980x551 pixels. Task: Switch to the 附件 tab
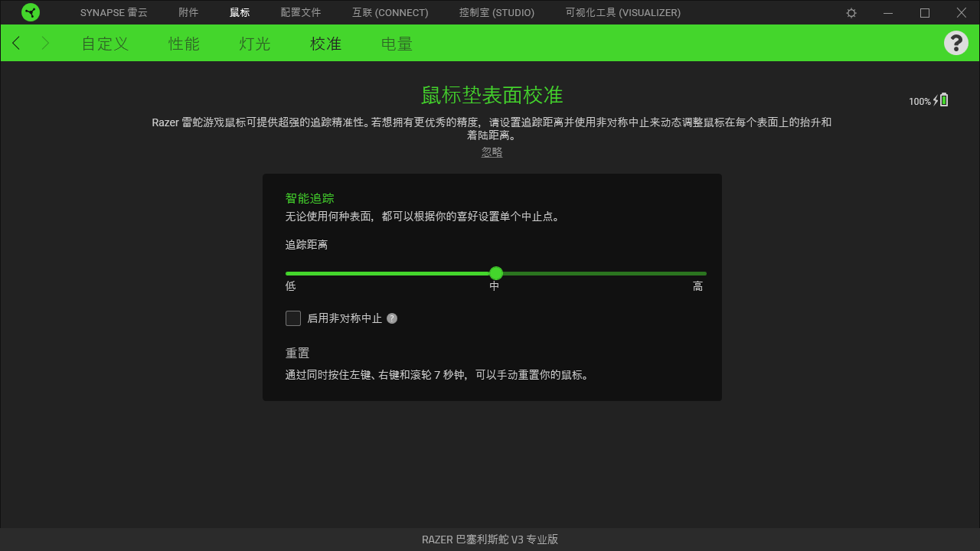[x=188, y=13]
